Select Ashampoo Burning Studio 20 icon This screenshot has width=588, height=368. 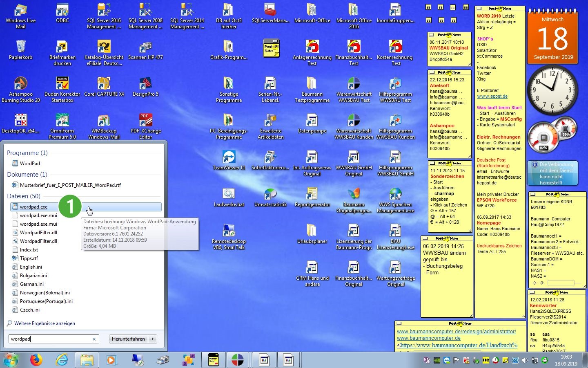click(21, 90)
